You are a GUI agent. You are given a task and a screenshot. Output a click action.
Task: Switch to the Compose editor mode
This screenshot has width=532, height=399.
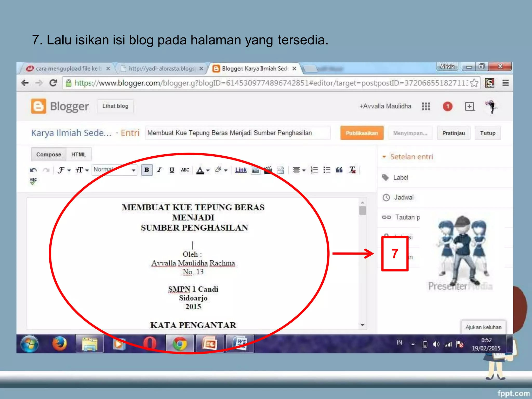pyautogui.click(x=49, y=154)
